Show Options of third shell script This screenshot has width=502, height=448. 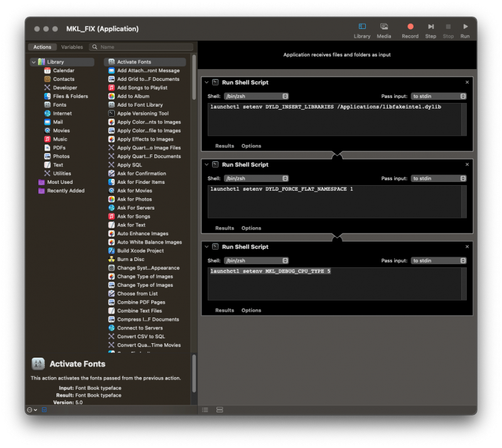point(251,311)
